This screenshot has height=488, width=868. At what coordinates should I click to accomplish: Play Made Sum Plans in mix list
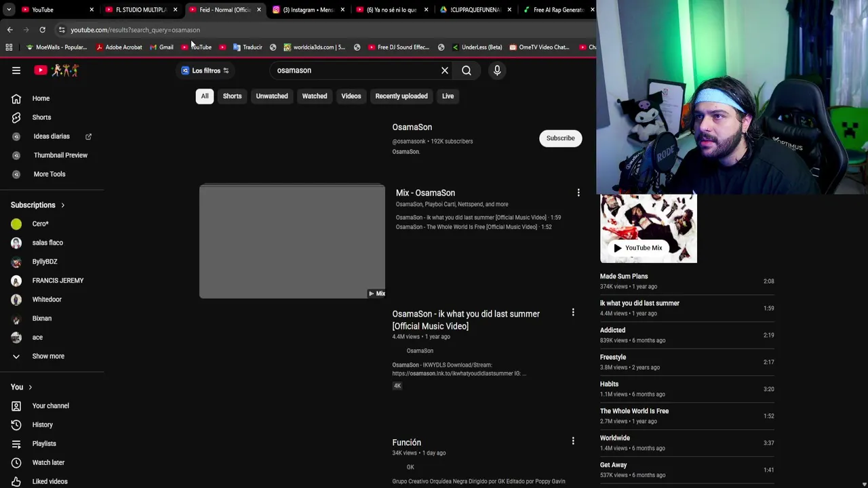coord(687,281)
